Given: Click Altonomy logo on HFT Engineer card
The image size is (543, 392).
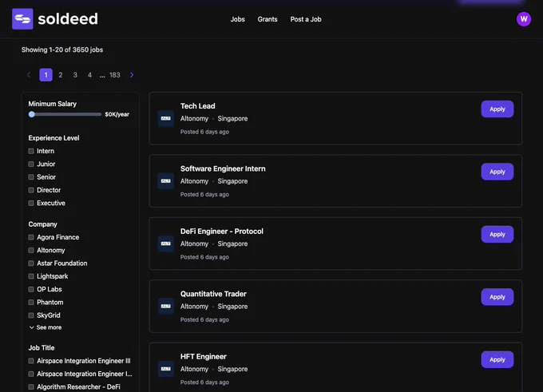Looking at the screenshot, I should click(166, 369).
